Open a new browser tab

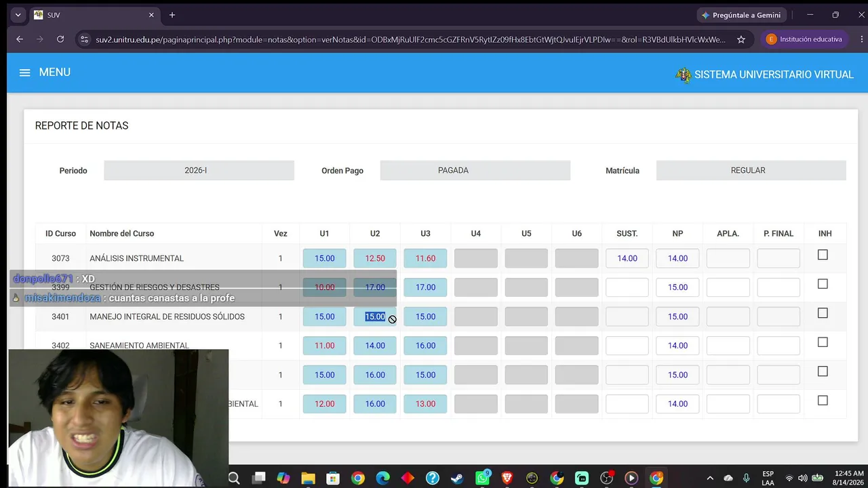click(172, 15)
